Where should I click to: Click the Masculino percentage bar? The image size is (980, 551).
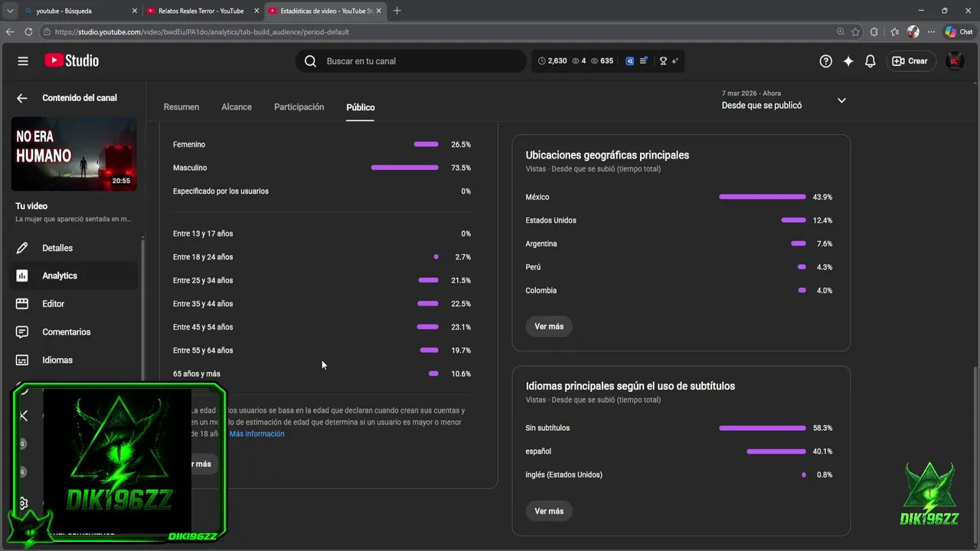tap(405, 168)
